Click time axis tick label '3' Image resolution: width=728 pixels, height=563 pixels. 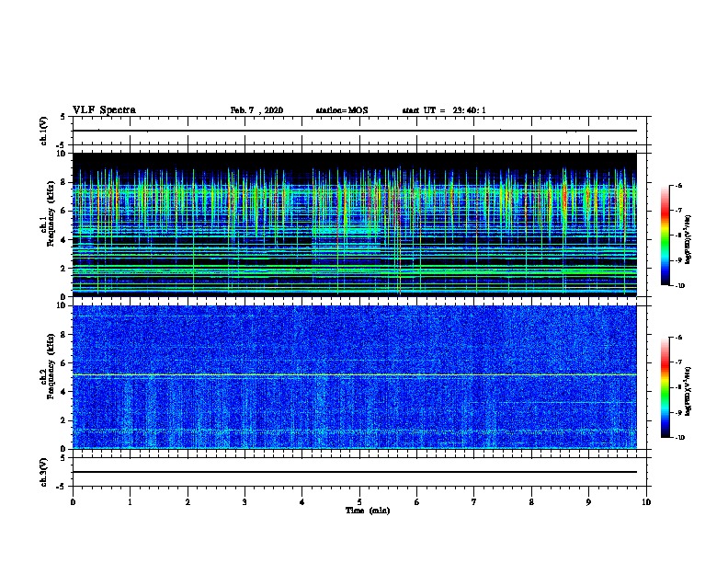[245, 502]
